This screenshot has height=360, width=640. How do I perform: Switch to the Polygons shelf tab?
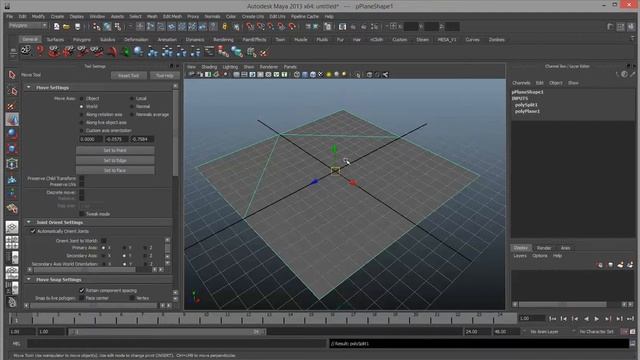click(82, 40)
